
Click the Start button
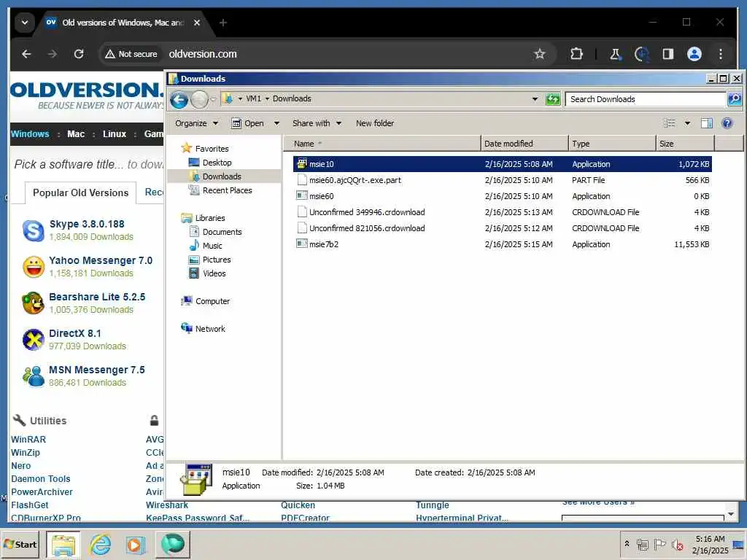(20, 544)
